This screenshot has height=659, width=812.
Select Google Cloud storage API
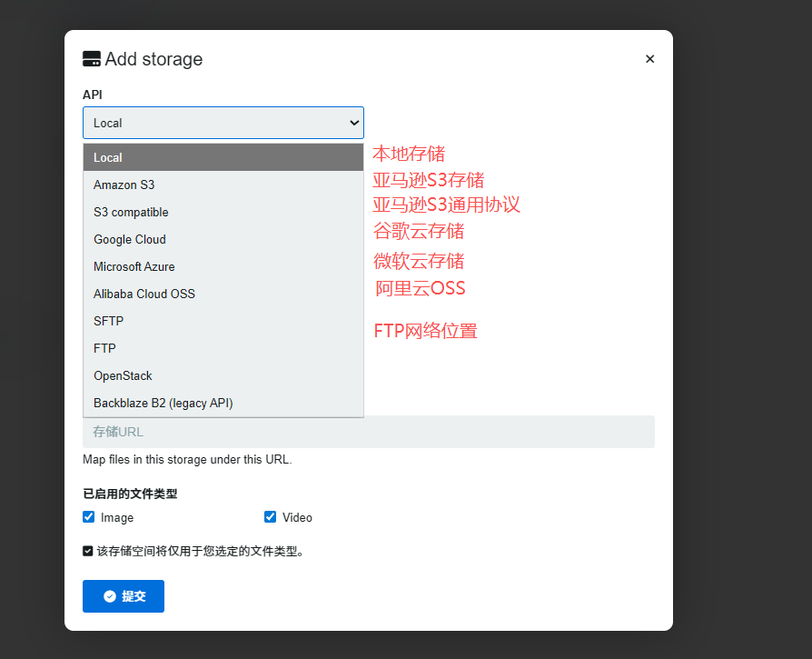(223, 239)
